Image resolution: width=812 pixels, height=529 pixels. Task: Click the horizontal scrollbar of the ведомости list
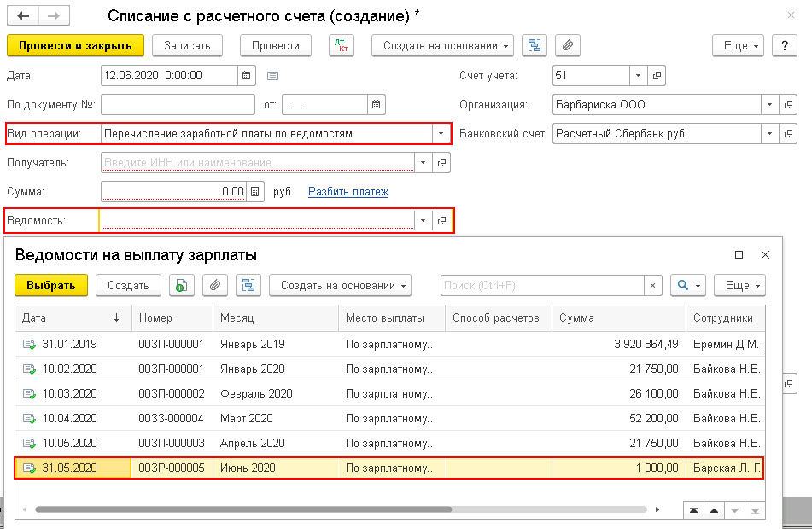click(341, 509)
